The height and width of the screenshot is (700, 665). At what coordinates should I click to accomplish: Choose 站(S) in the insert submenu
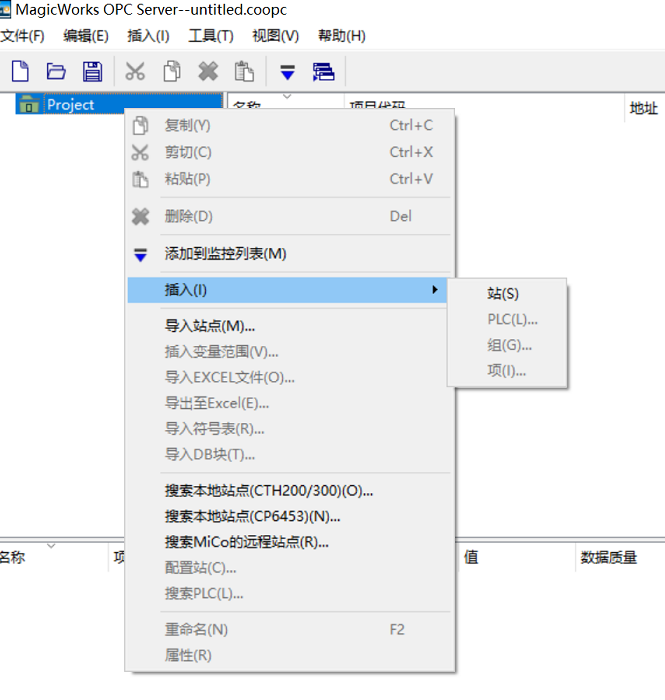(507, 294)
